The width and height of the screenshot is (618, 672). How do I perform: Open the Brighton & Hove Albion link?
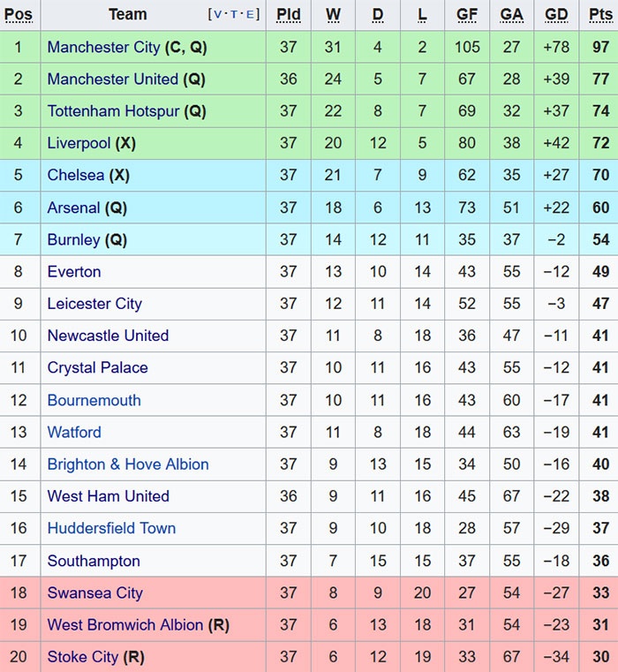point(128,464)
